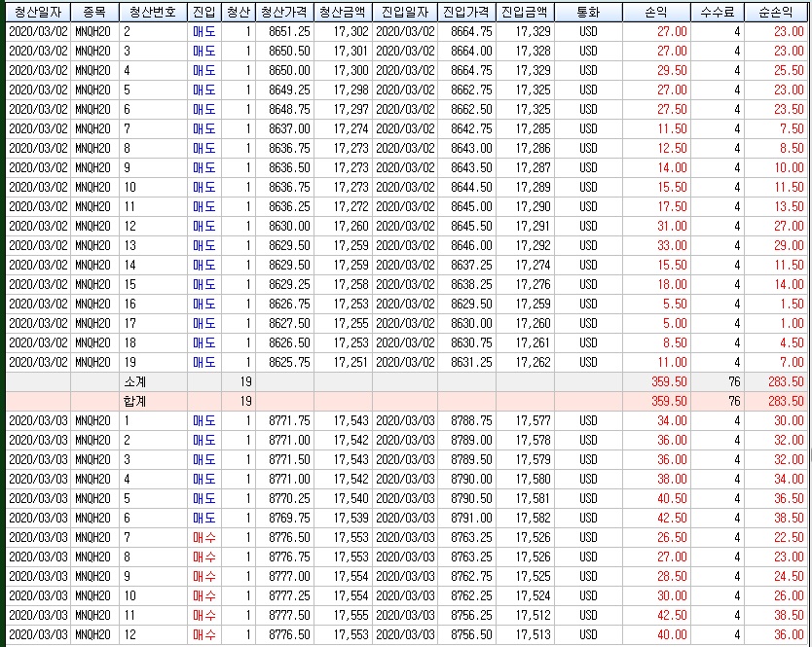
Task: Click the 순손익 column header
Action: (x=775, y=12)
